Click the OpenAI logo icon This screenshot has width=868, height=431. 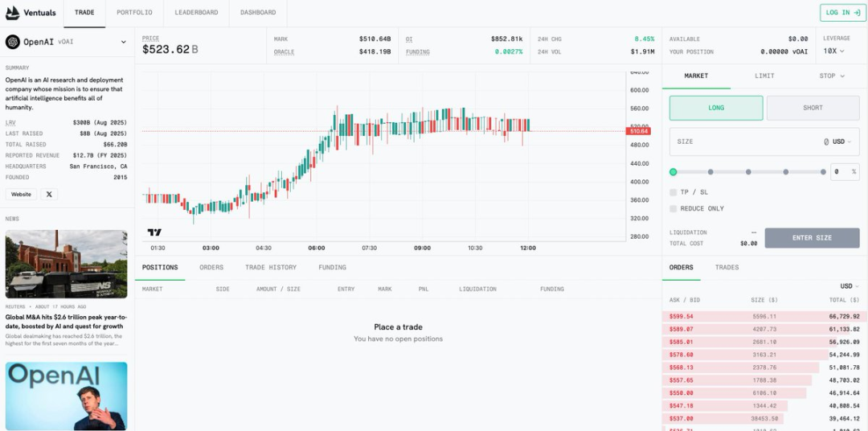[13, 42]
